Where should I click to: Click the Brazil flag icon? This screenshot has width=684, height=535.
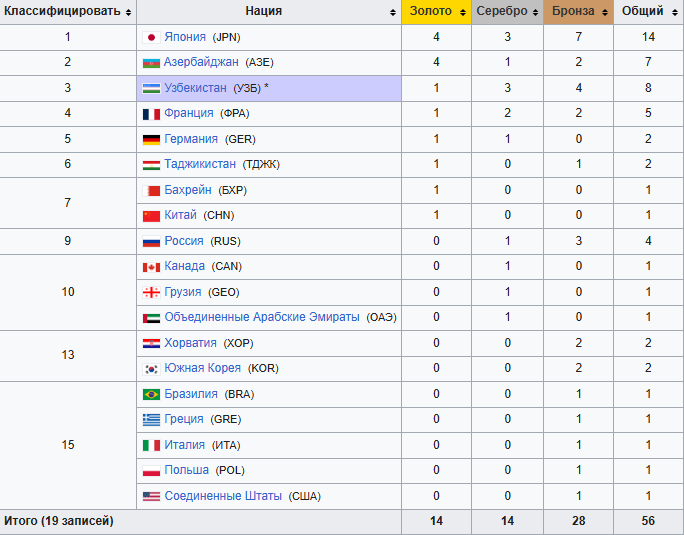pos(152,394)
